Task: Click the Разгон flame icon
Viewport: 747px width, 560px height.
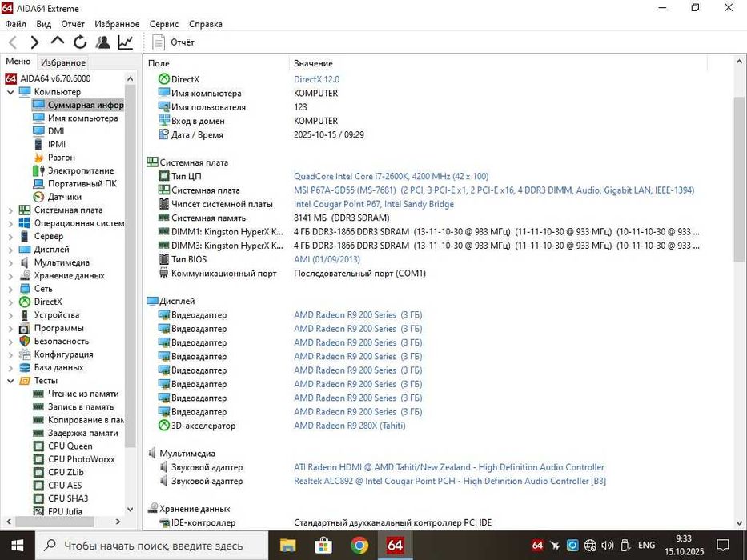Action: 38,157
